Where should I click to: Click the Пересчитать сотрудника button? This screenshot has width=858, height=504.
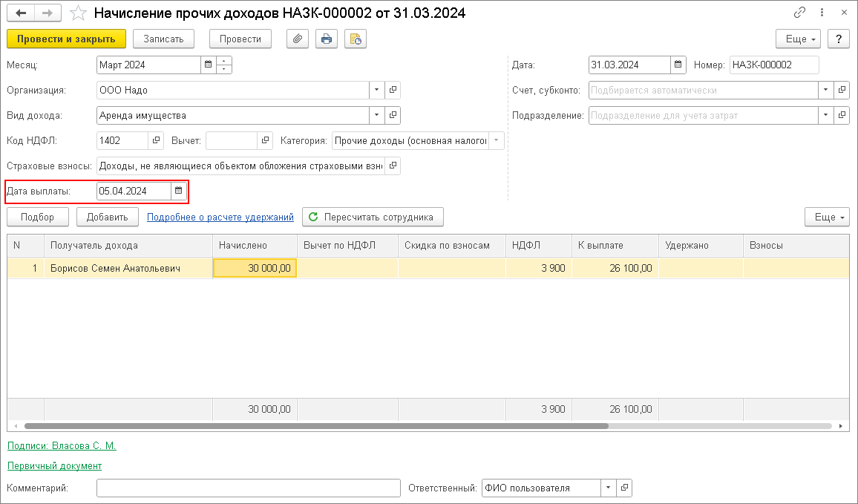373,217
